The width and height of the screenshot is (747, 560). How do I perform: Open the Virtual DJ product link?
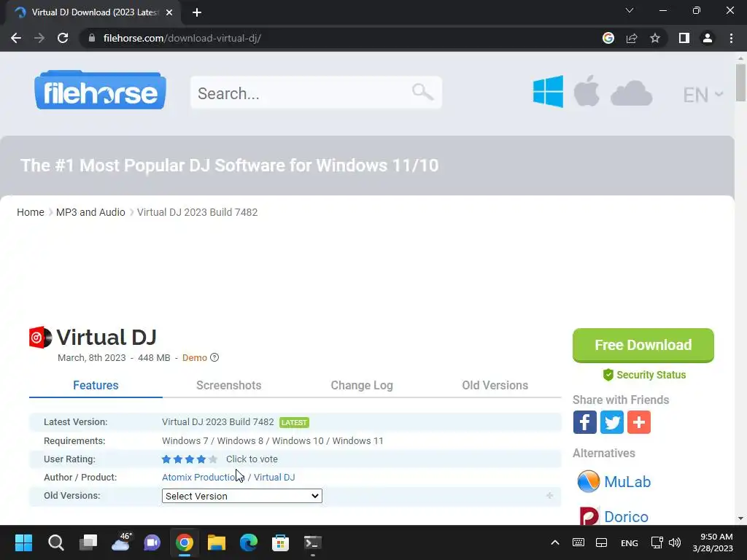(274, 477)
